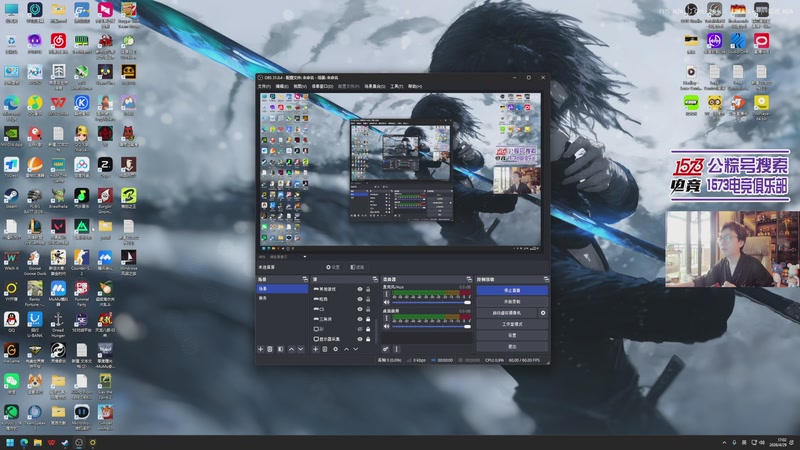Image resolution: width=800 pixels, height=450 pixels.
Task: Open the 工具(T) menu in OBS
Action: [x=397, y=86]
